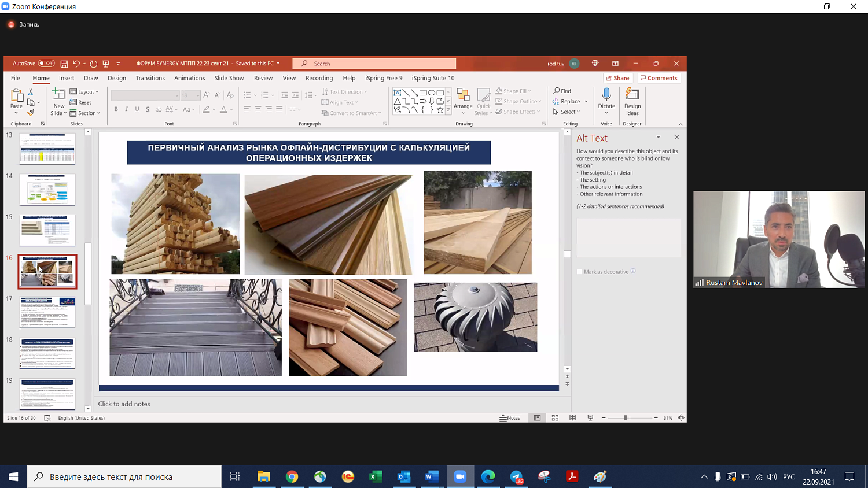Click the Format Painter brush icon
868x488 pixels.
[x=31, y=113]
